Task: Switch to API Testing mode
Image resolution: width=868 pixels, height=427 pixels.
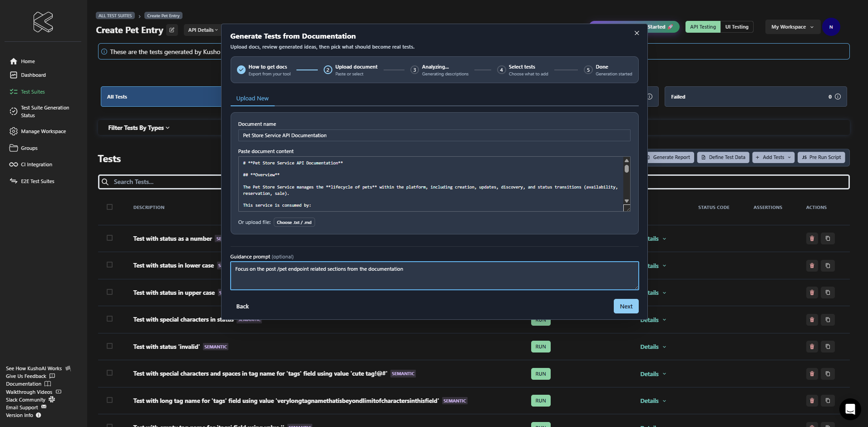Action: click(703, 27)
